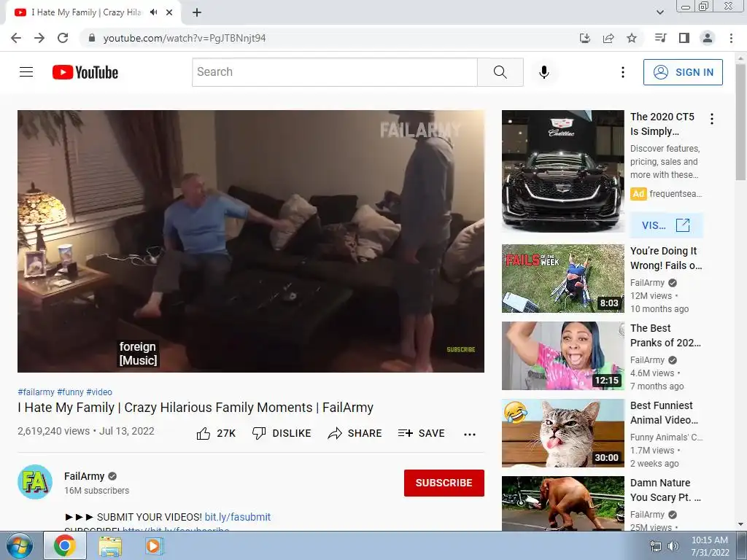Open the media control icon in Chrome toolbar

tap(660, 38)
